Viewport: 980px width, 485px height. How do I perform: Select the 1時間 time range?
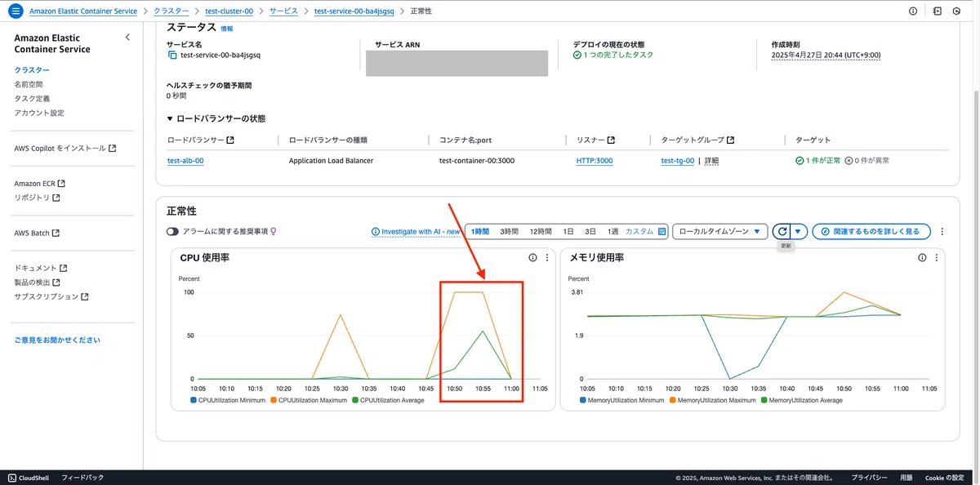tap(480, 232)
